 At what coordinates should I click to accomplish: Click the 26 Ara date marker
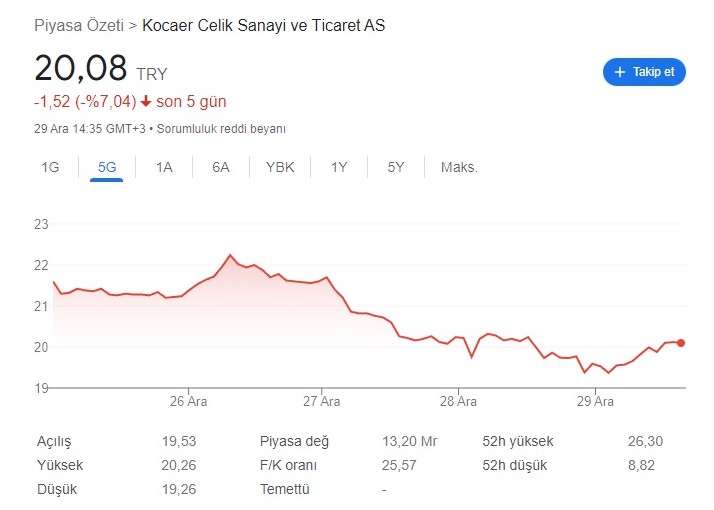[x=188, y=401]
